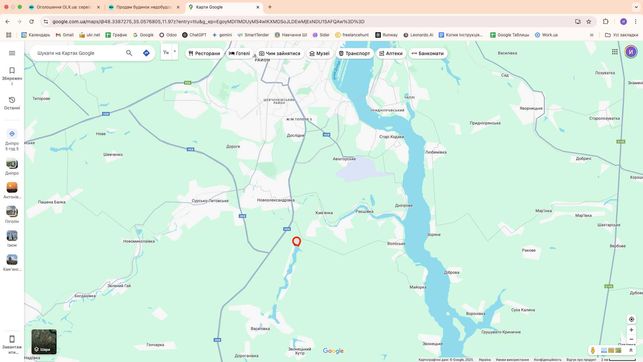Click the Museums category button

(319, 53)
